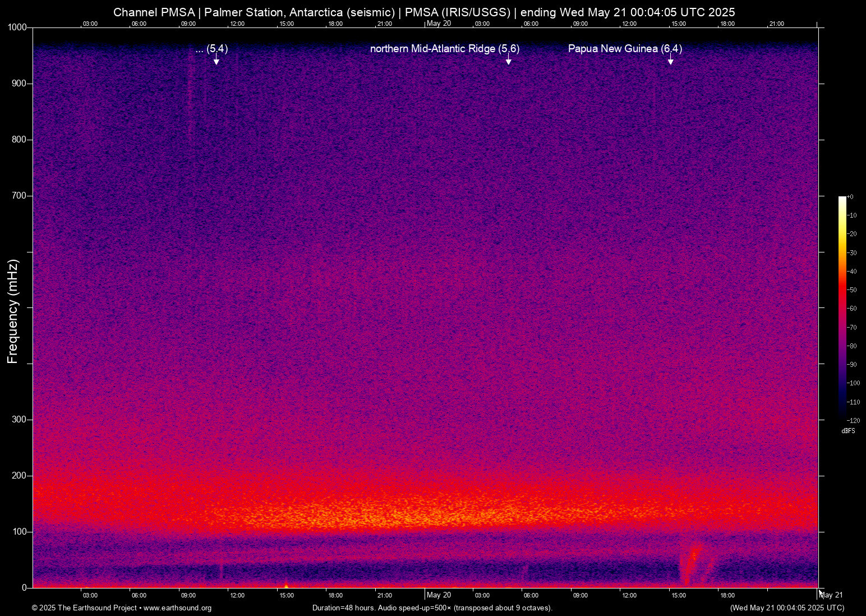Click the -10 value on the color scale

(852, 215)
